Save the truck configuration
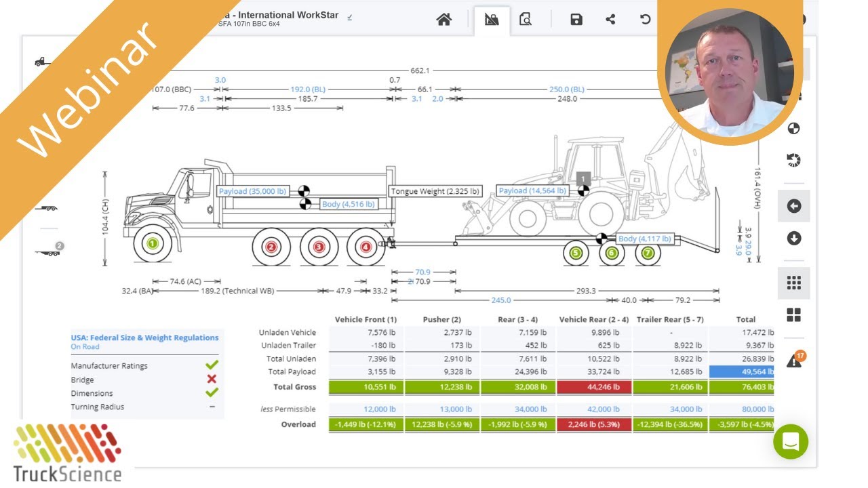Image resolution: width=868 pixels, height=488 pixels. (576, 20)
